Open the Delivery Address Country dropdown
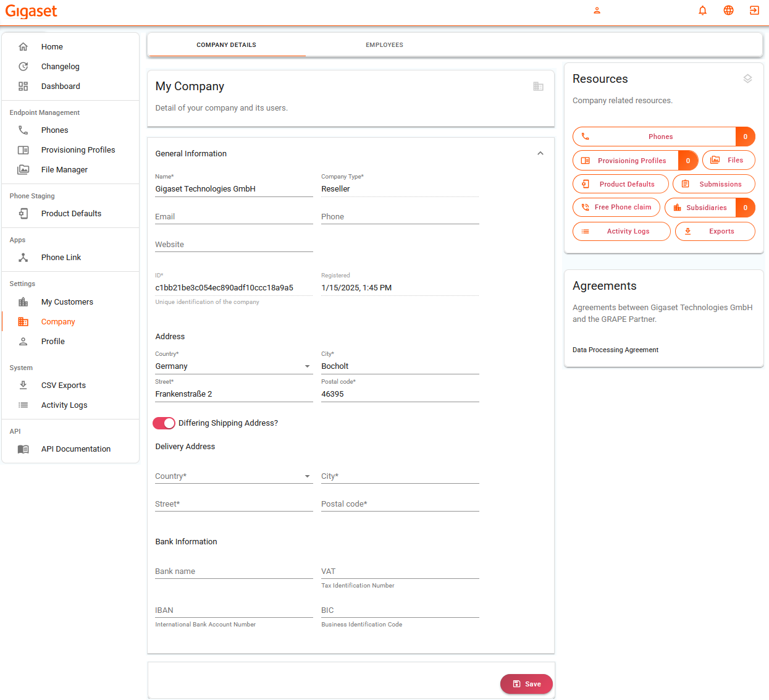Viewport: 769px width, 700px height. click(x=234, y=476)
